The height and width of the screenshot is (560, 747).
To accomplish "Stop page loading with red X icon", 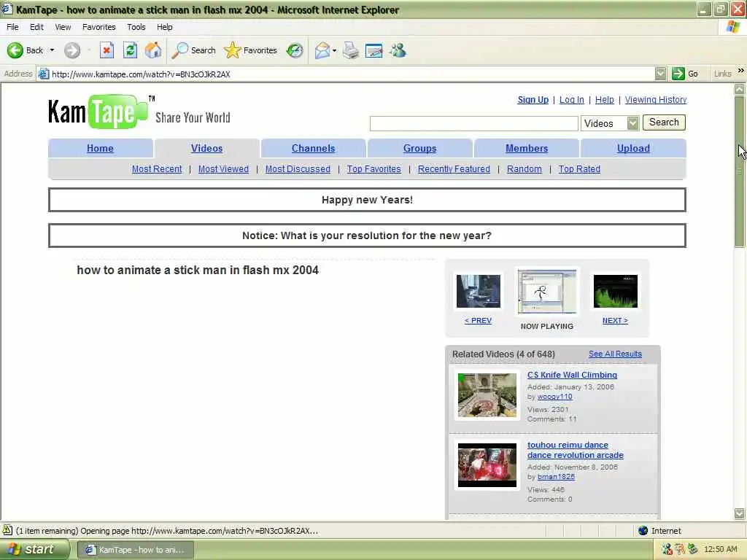I will [107, 50].
